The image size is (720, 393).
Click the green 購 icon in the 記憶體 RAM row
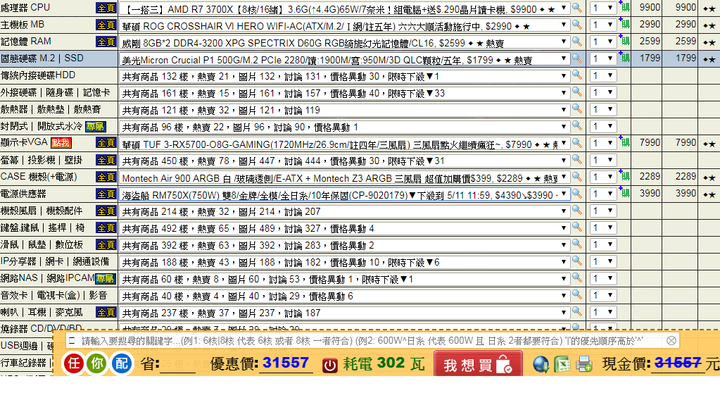624,41
